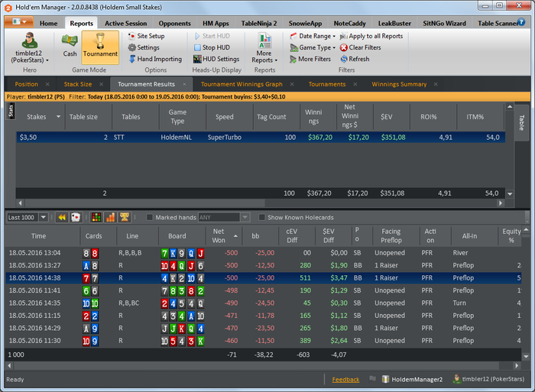Screen dimensions: 535x392
Task: Click the help question mark icon
Action: (521, 22)
